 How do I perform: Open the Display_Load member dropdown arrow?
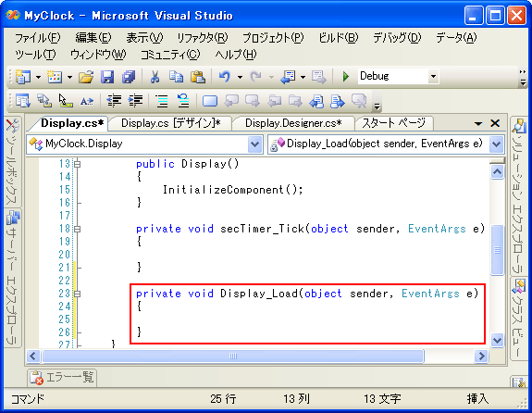(x=496, y=144)
